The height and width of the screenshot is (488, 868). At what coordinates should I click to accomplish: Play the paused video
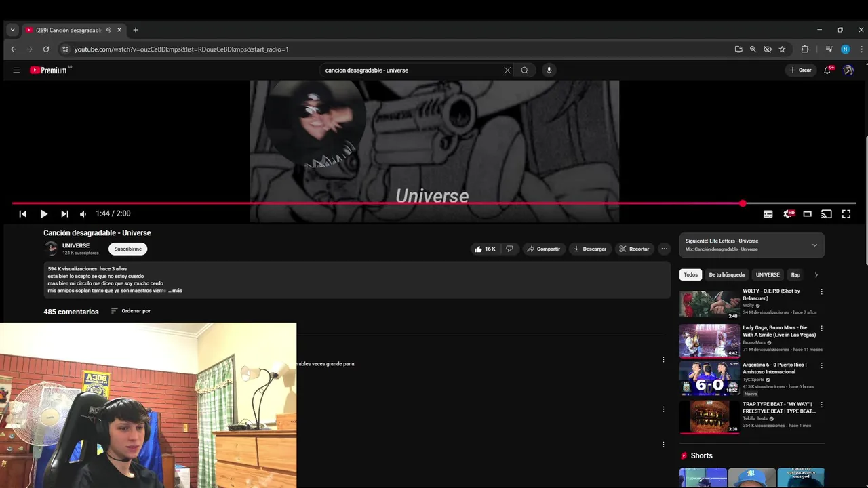tap(43, 213)
